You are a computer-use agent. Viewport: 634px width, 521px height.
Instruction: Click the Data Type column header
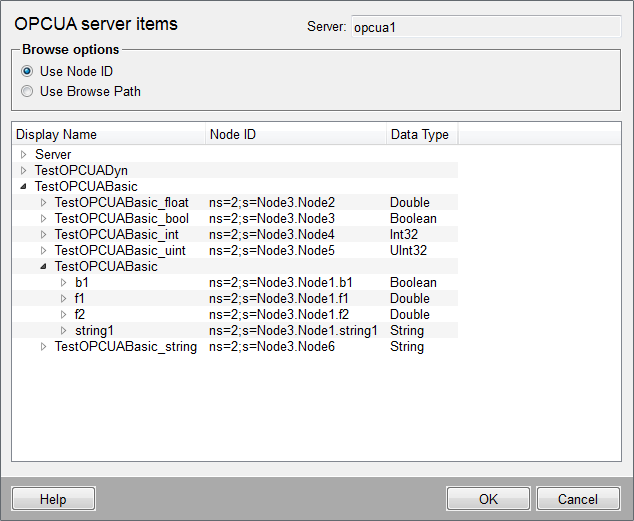pos(420,134)
